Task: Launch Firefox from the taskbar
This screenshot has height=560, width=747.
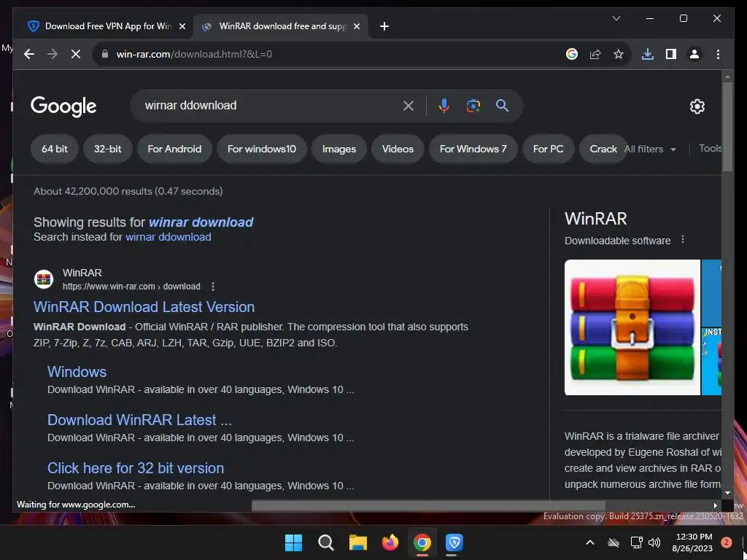Action: pyautogui.click(x=390, y=542)
